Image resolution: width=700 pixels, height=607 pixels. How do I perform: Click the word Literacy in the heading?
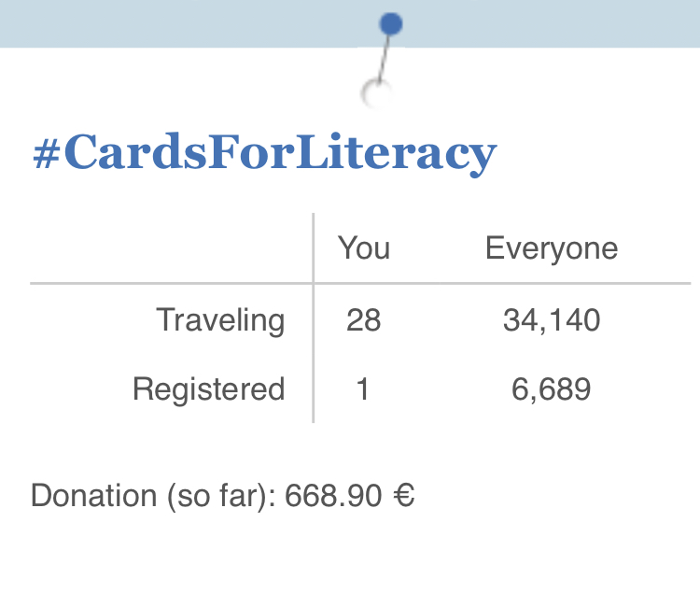(397, 154)
